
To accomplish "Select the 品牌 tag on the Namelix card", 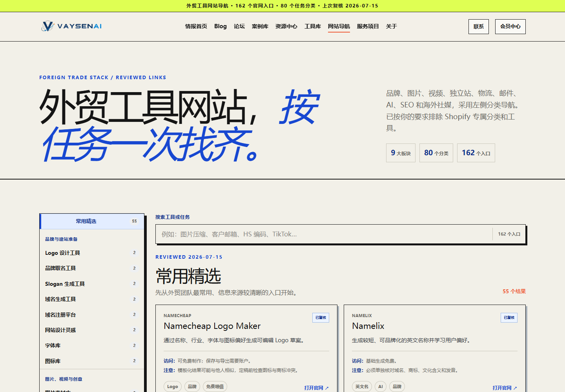I will point(397,387).
